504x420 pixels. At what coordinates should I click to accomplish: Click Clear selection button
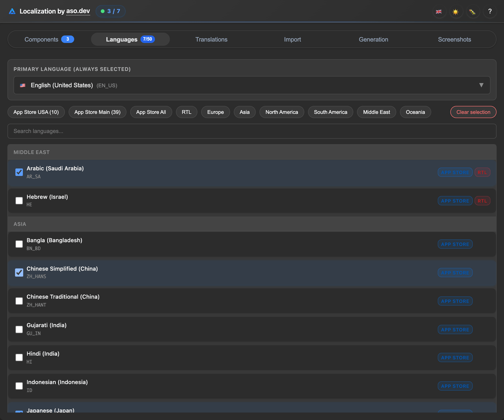473,112
